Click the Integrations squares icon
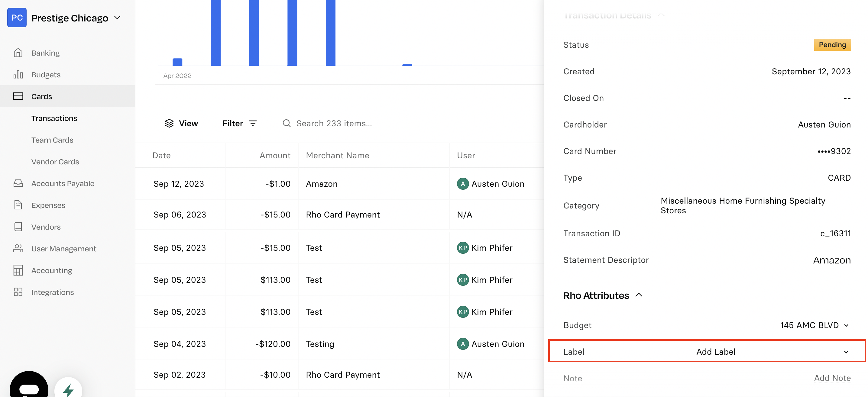 tap(18, 292)
